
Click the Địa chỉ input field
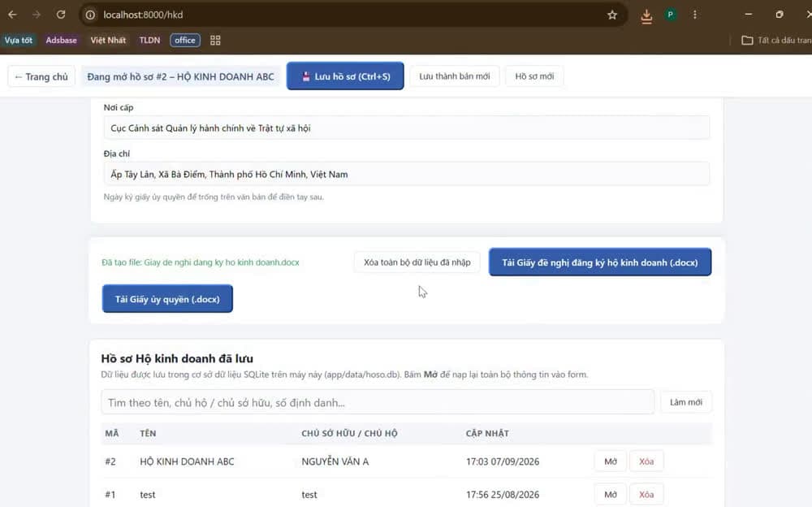[x=407, y=174]
